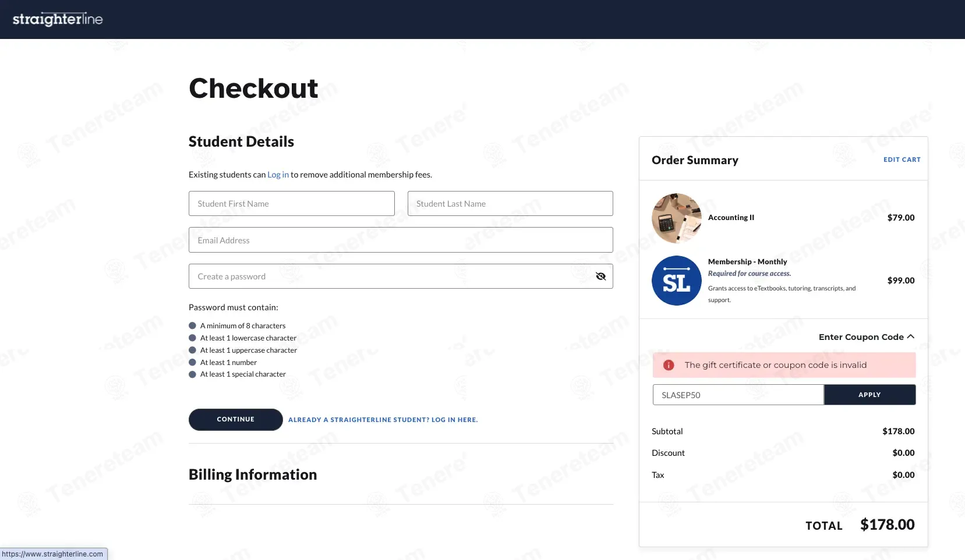Toggle password visibility eye icon
The image size is (965, 560).
600,277
